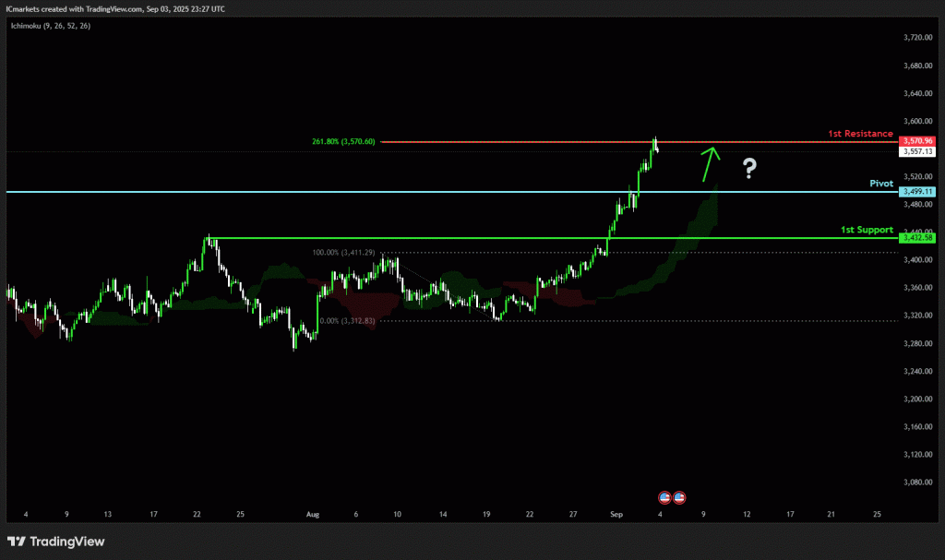Click the TradingView logo at bottom left

[55, 542]
